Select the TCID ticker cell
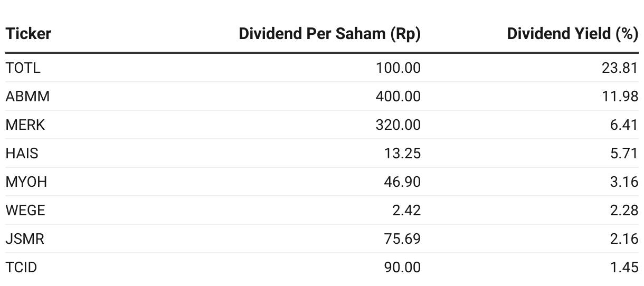 tap(22, 268)
